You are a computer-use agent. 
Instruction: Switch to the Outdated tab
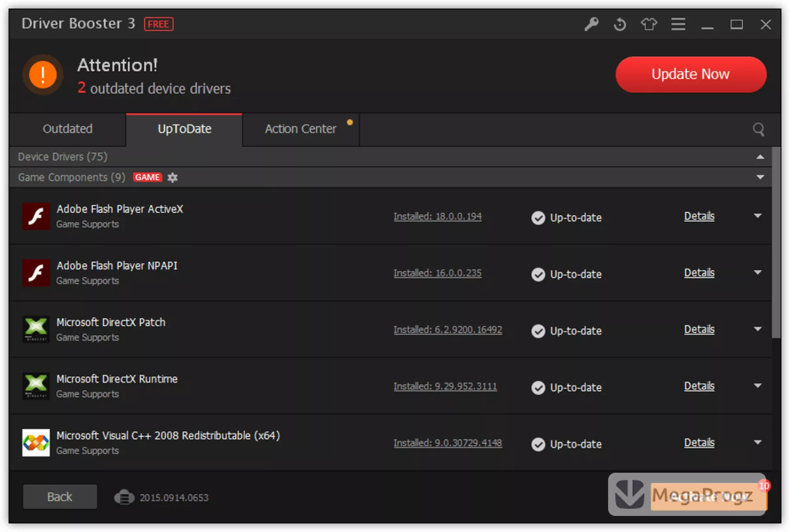click(x=67, y=129)
